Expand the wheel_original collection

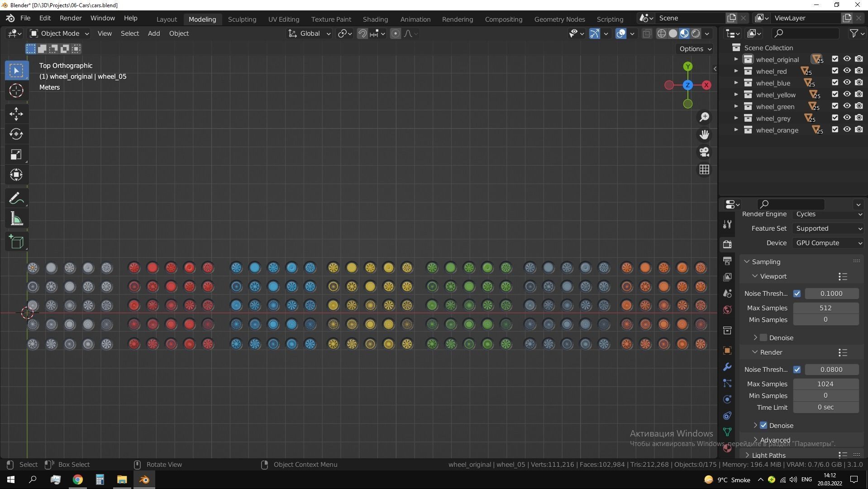pyautogui.click(x=736, y=59)
